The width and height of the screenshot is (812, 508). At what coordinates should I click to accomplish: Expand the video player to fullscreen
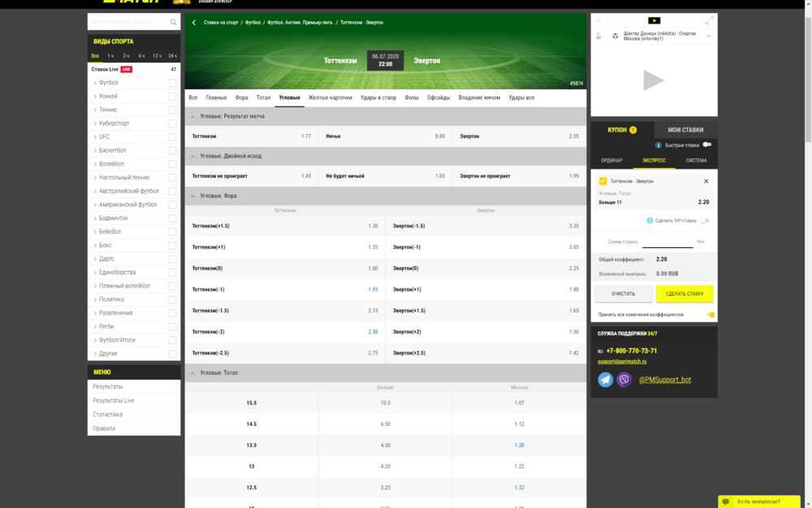click(x=710, y=21)
